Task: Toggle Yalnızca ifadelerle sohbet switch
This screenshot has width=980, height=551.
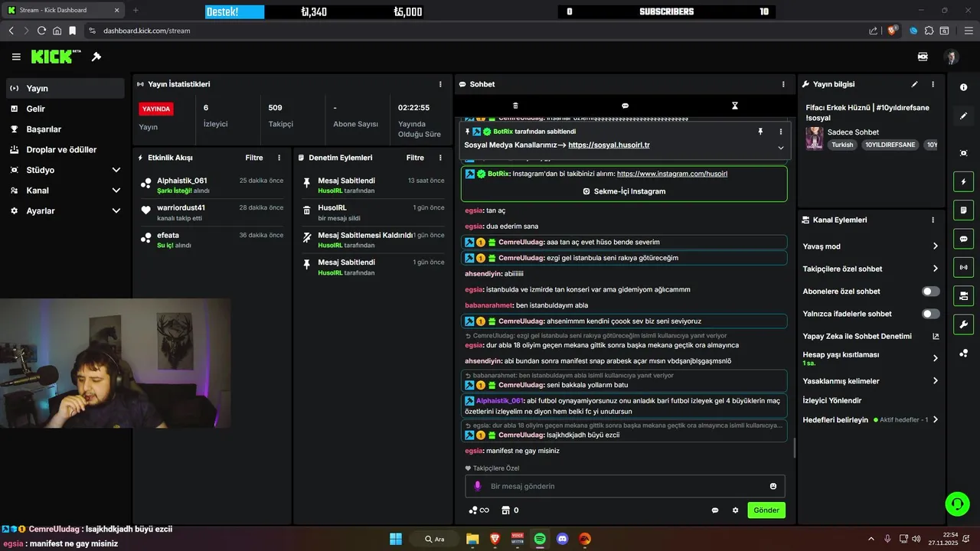Action: [930, 314]
